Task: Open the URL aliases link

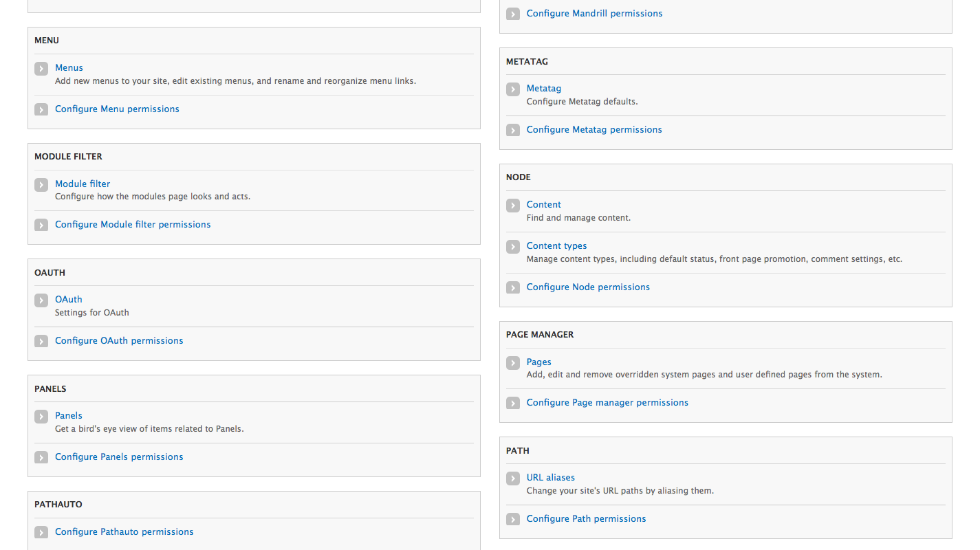Action: [x=551, y=477]
